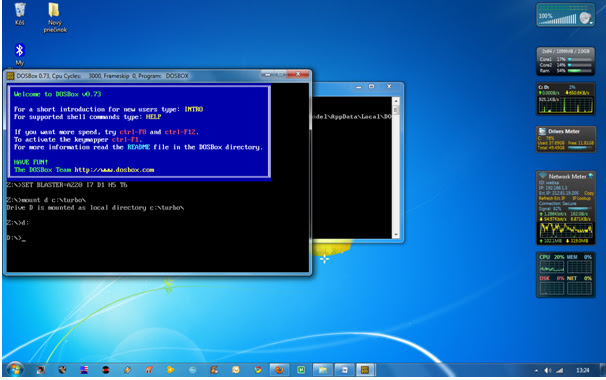
Task: Switch to the DOSBox taskbar button
Action: pyautogui.click(x=365, y=370)
